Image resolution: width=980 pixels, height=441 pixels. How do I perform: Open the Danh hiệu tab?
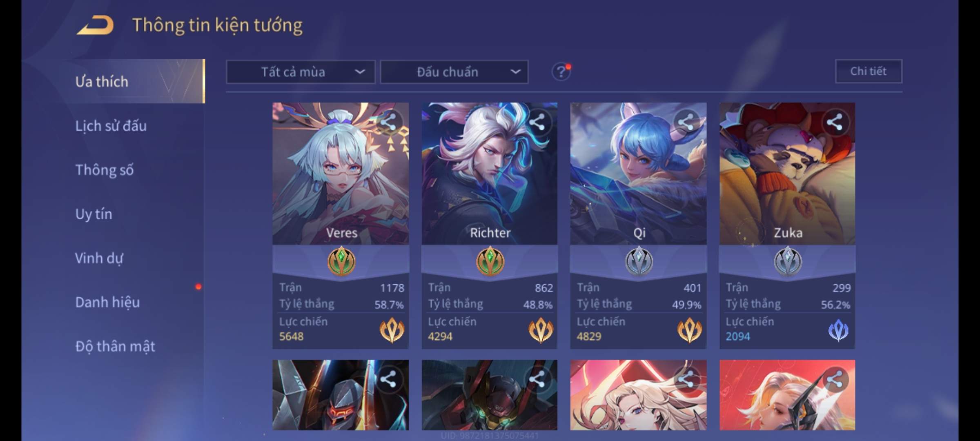pos(107,302)
